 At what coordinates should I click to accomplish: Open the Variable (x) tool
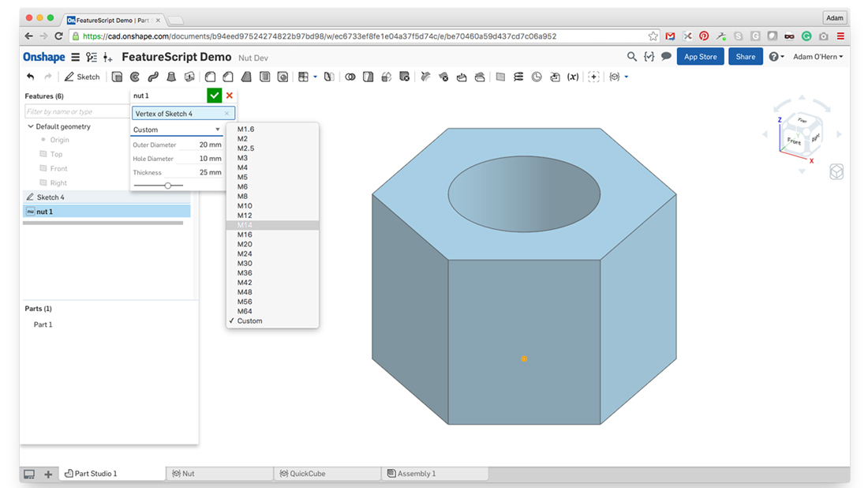coord(573,77)
